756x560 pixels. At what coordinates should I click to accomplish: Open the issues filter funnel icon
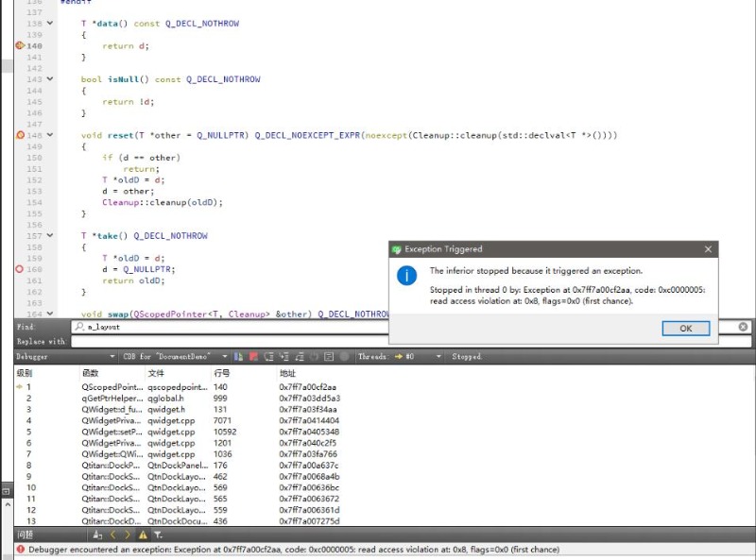coord(158,535)
